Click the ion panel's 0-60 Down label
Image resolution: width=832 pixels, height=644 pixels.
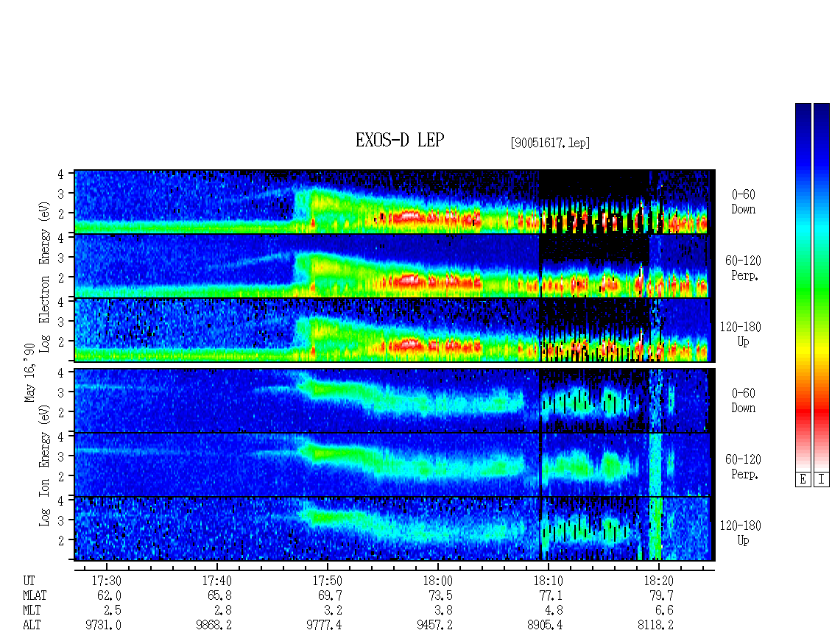pyautogui.click(x=743, y=400)
